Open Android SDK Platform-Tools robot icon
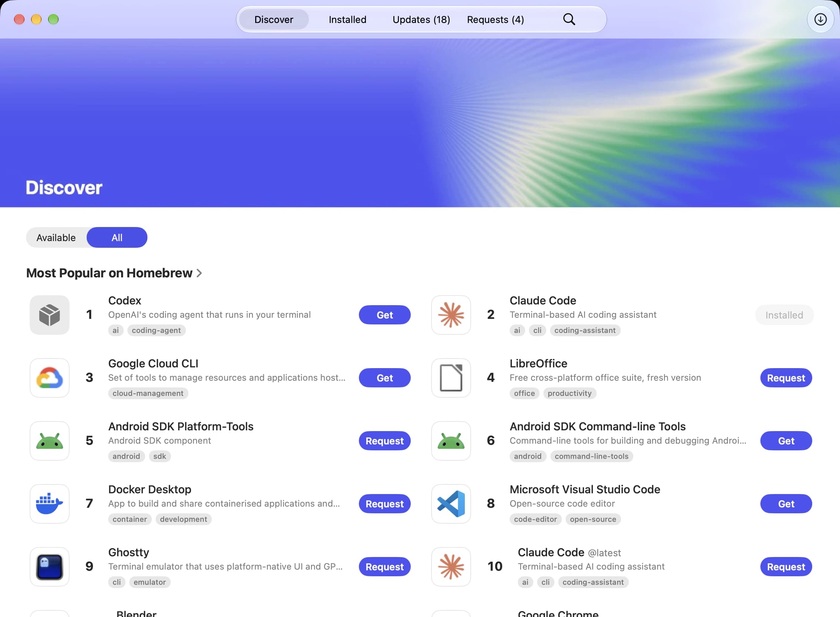Screen dimensions: 840x617 (x=50, y=441)
